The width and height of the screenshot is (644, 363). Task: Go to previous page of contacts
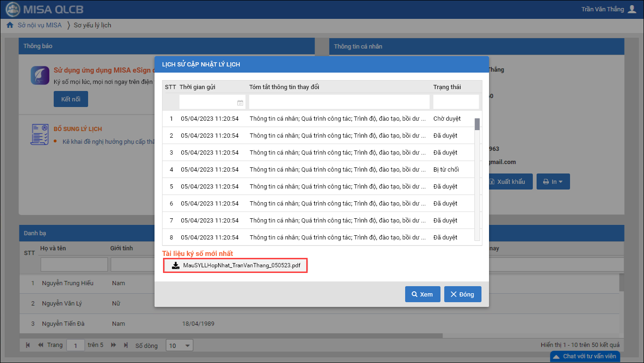tap(41, 346)
